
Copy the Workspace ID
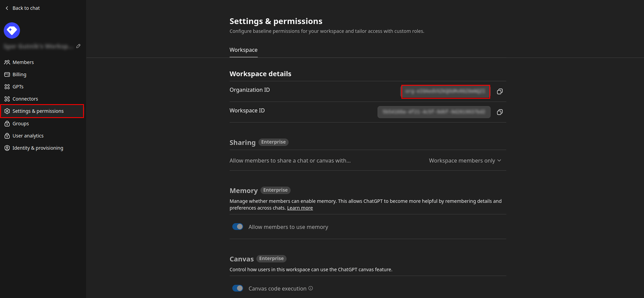[x=500, y=112]
